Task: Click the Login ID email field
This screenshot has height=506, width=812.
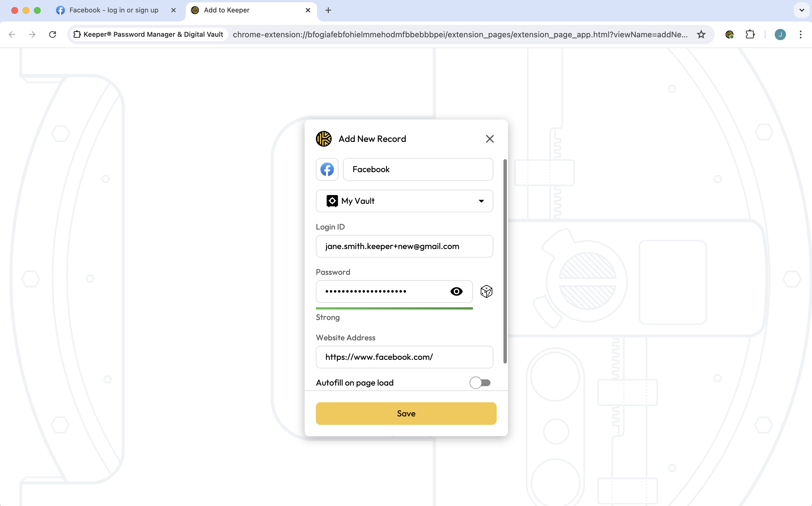Action: tap(404, 246)
